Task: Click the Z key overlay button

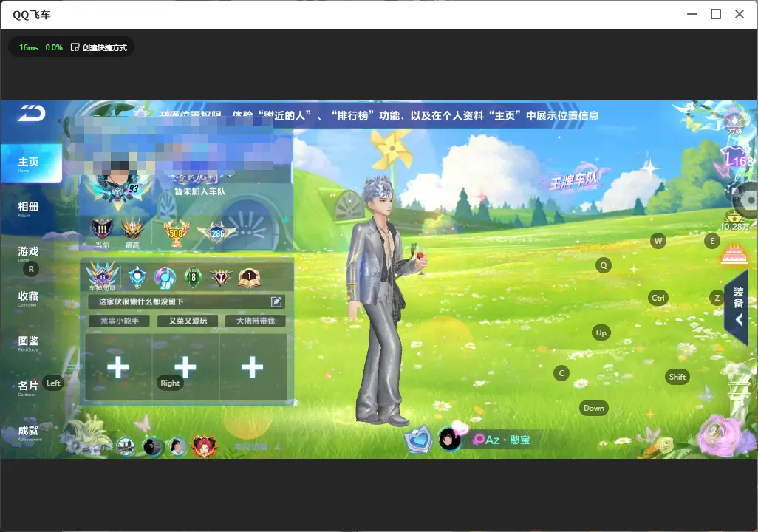Action: click(717, 298)
